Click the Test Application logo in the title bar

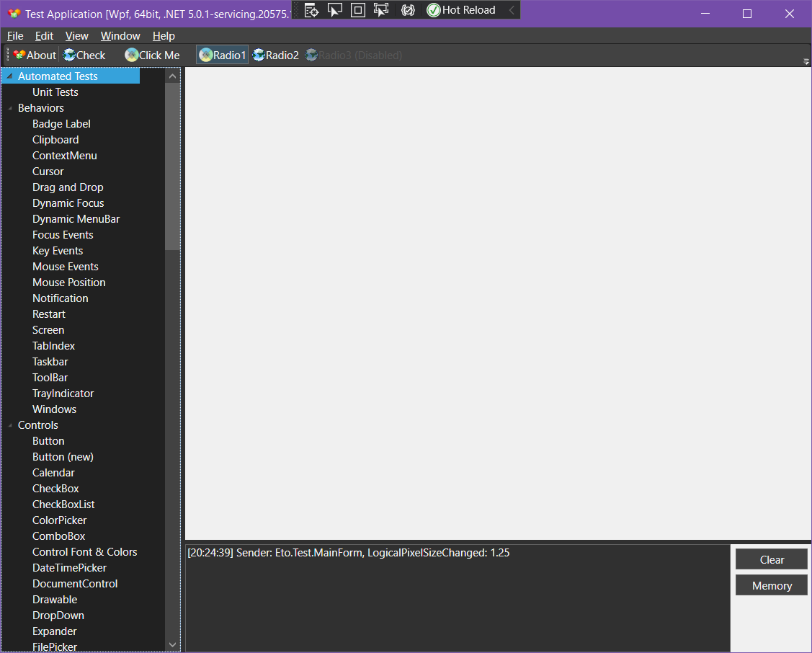click(x=14, y=13)
